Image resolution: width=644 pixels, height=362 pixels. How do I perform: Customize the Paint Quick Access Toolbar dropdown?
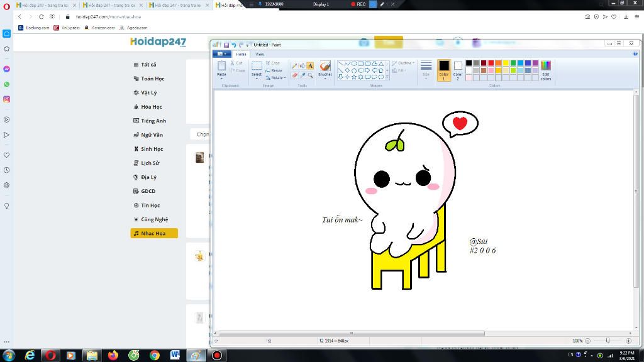pos(247,45)
